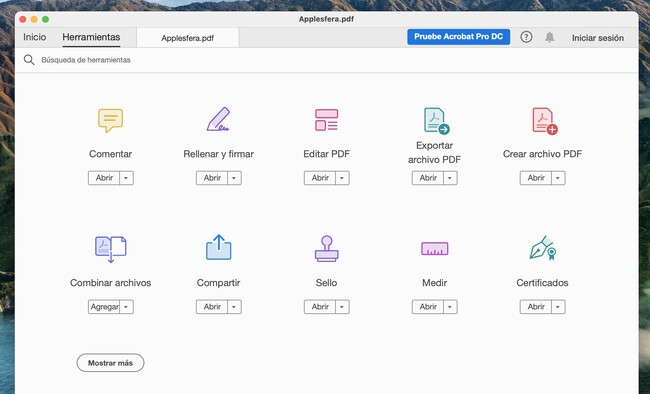Image resolution: width=650 pixels, height=394 pixels.
Task: Click Abrir under Editar PDF
Action: point(320,178)
